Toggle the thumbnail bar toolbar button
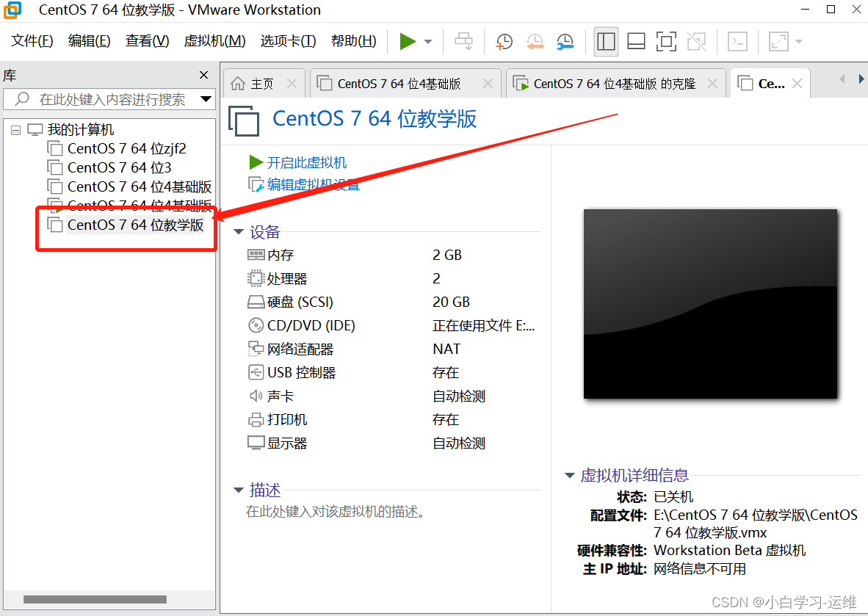 (636, 42)
